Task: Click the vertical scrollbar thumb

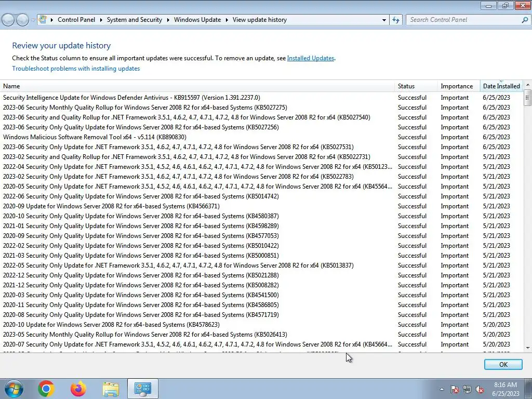Action: point(527,98)
